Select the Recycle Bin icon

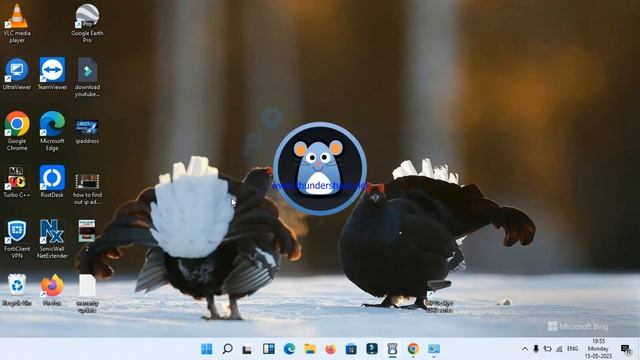pos(17,290)
